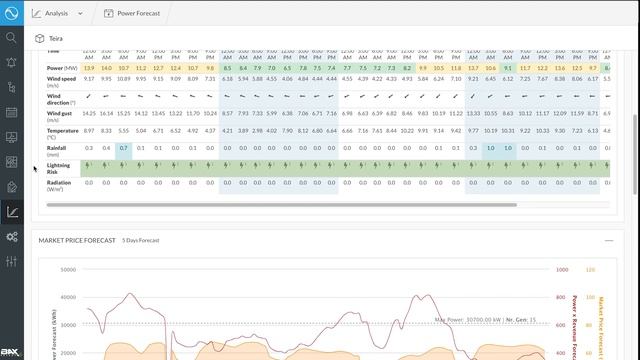Open the calendar icon in sidebar
Image resolution: width=640 pixels, height=360 pixels.
pos(11,112)
